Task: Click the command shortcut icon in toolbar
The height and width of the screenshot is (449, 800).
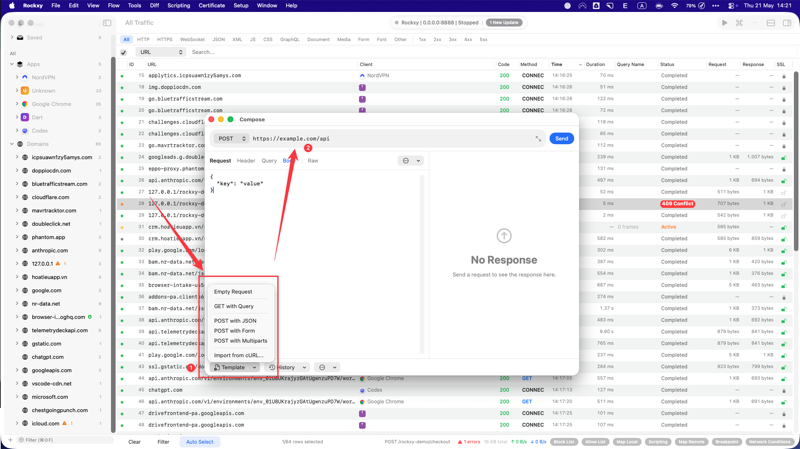Action: (739, 23)
